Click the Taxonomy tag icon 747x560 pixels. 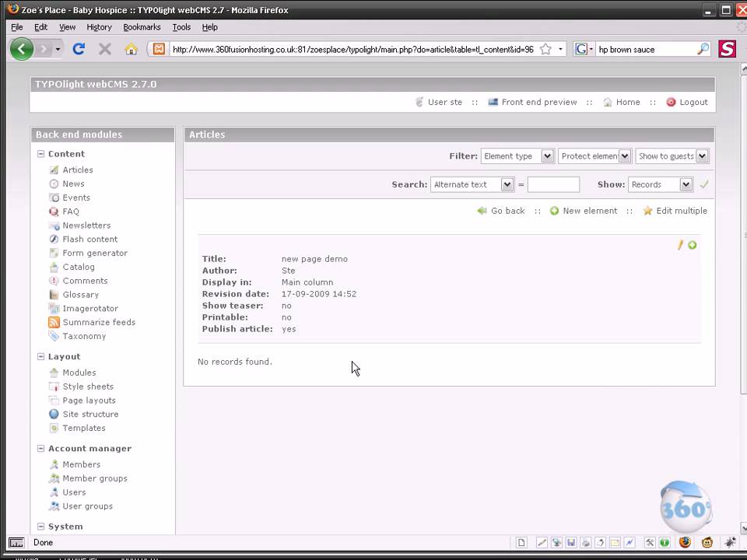pos(54,336)
